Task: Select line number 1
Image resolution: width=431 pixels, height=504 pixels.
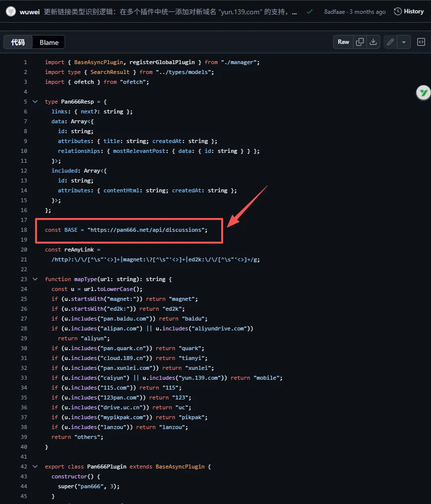Action: 26,62
